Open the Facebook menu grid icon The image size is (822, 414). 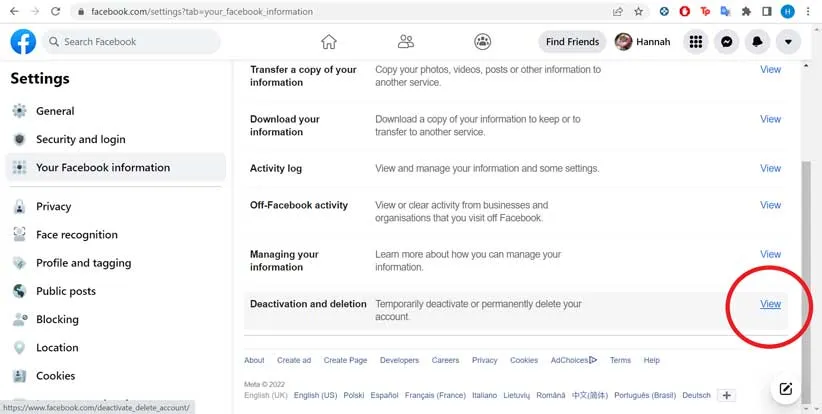click(x=696, y=42)
